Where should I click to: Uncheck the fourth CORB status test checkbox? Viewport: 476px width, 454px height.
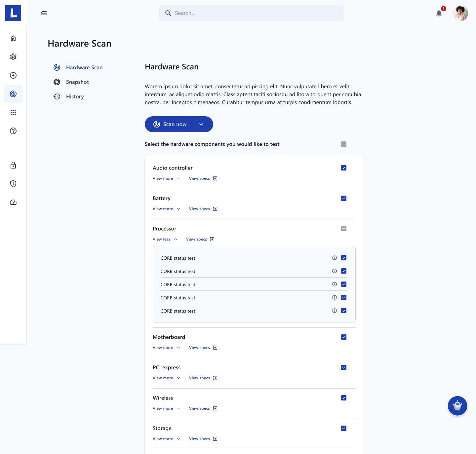344,297
